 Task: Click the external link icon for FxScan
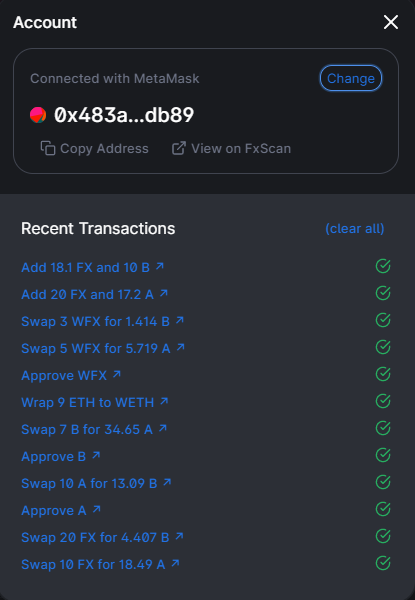pos(179,148)
